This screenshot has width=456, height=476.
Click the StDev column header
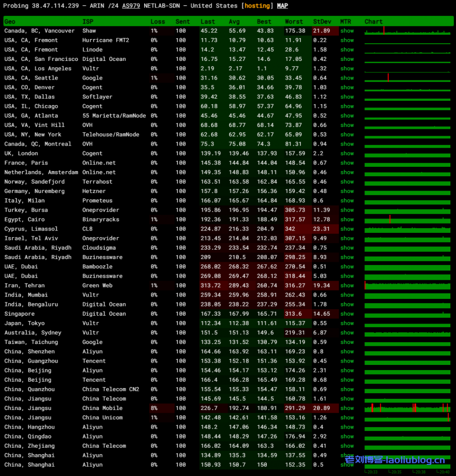pos(322,21)
